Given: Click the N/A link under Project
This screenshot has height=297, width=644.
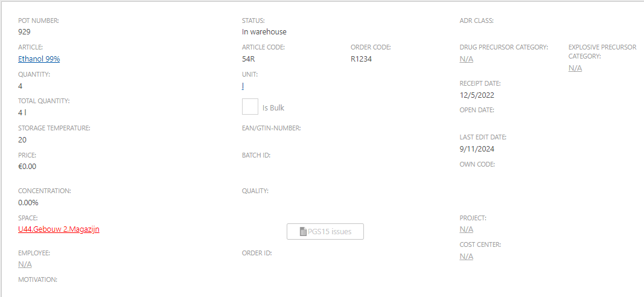Looking at the screenshot, I should [466, 229].
